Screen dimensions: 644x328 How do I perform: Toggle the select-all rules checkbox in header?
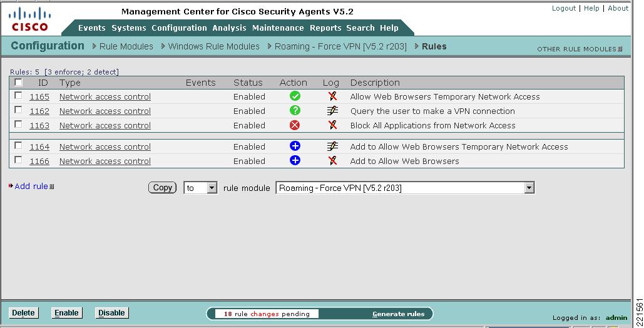point(18,82)
